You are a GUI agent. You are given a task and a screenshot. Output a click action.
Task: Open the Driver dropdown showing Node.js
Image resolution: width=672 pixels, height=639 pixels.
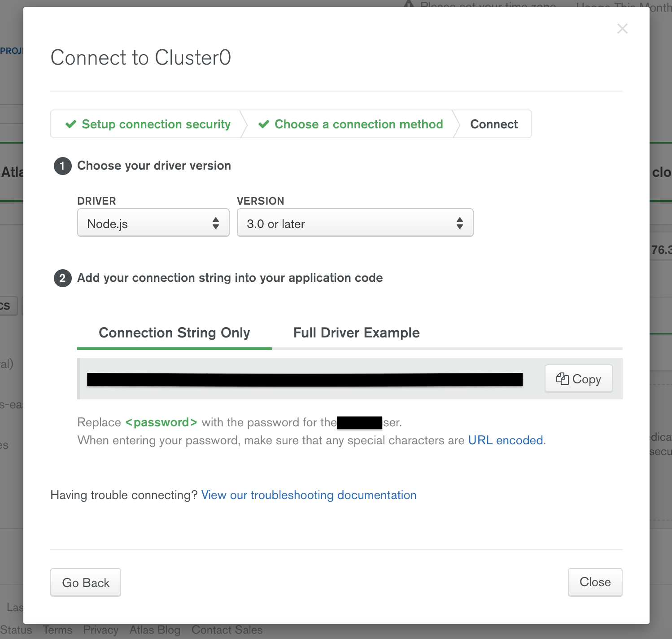tap(153, 223)
